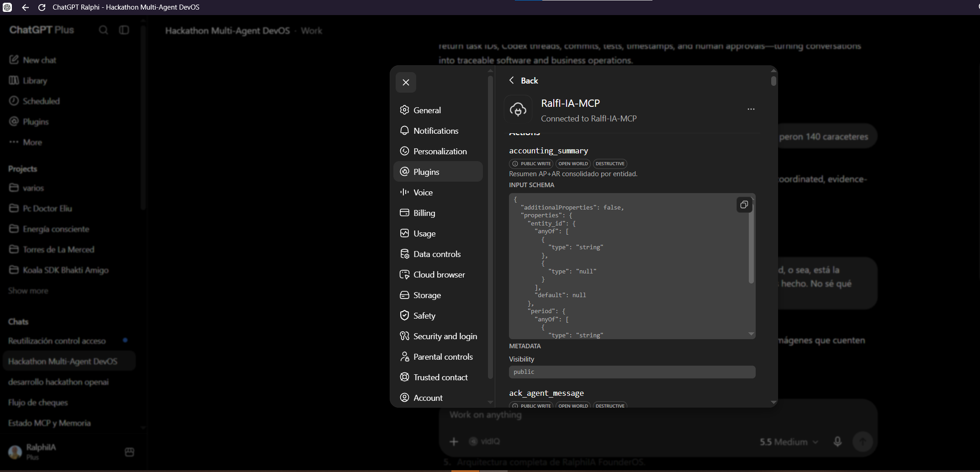Screen dimensions: 980x472
Task: Select the Plugins settings tab
Action: (x=438, y=172)
